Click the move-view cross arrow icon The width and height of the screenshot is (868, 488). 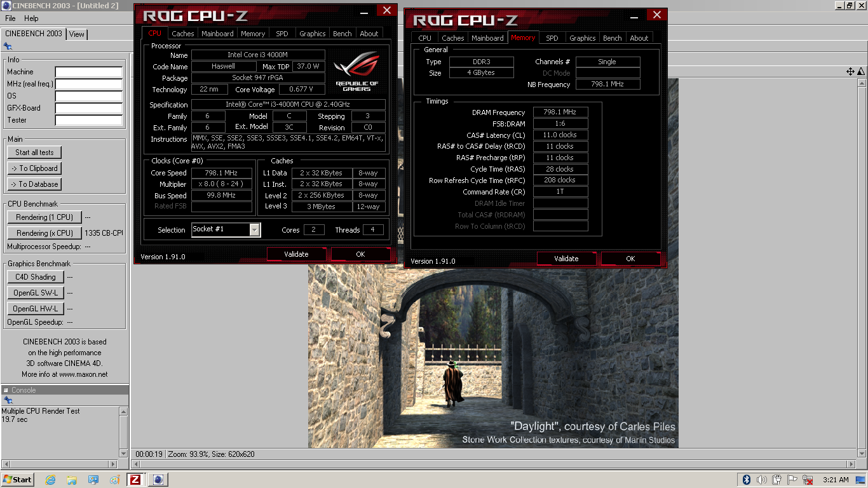click(850, 72)
